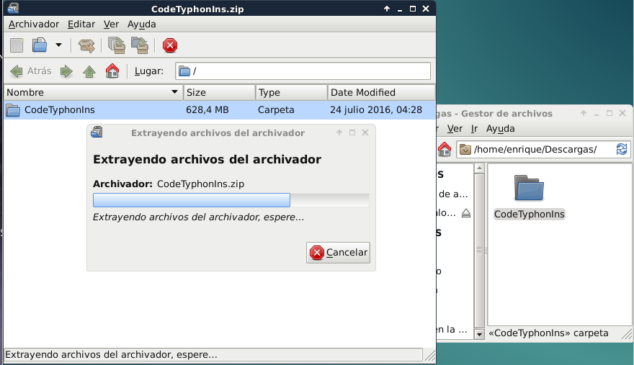Create a new archive with toolbar icon
Screen dimensions: 634x365
click(x=17, y=45)
